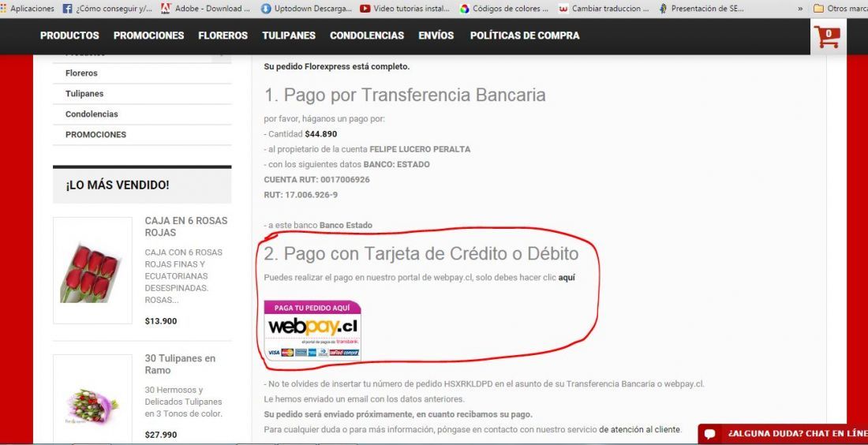Open the Presentación de SE bookmark
This screenshot has height=445, width=868.
click(x=702, y=9)
